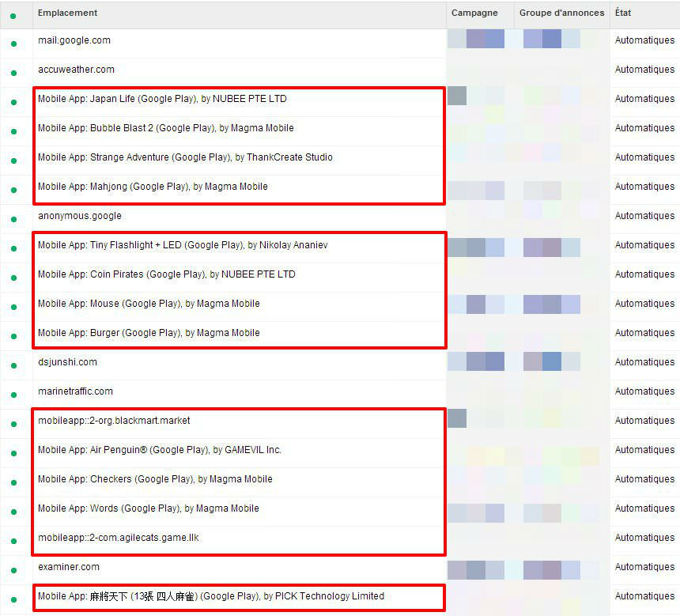Sort by the État column header
This screenshot has width=680, height=616.
623,13
